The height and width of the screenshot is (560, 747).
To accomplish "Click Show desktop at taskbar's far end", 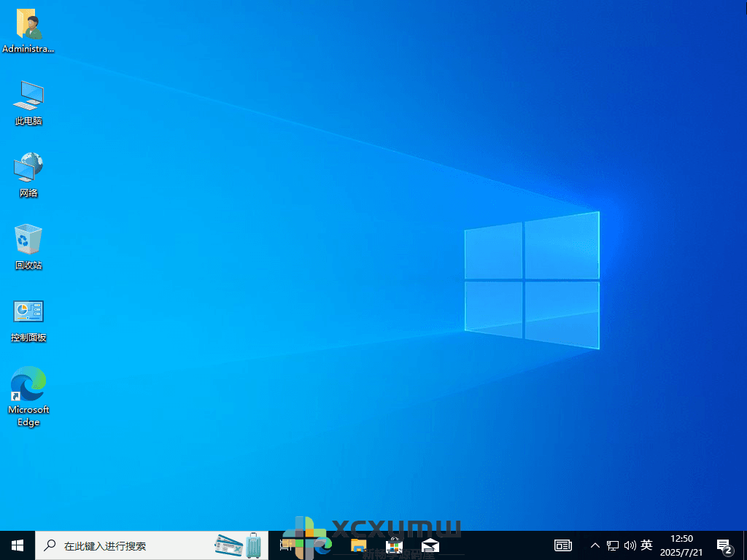I will click(744, 545).
